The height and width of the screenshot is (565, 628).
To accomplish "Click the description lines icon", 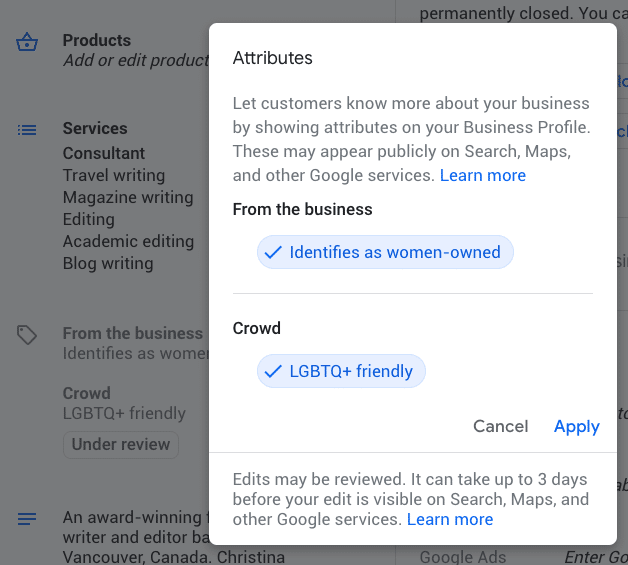I will (x=27, y=519).
